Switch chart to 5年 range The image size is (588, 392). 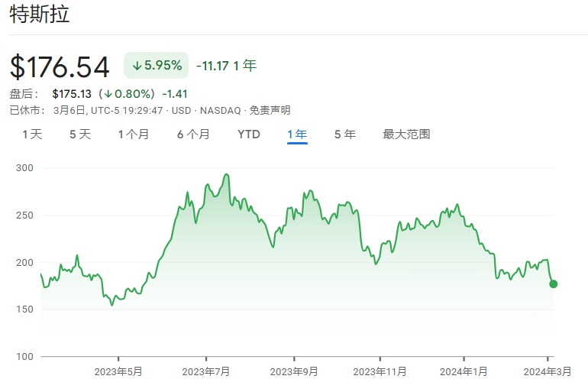click(344, 134)
